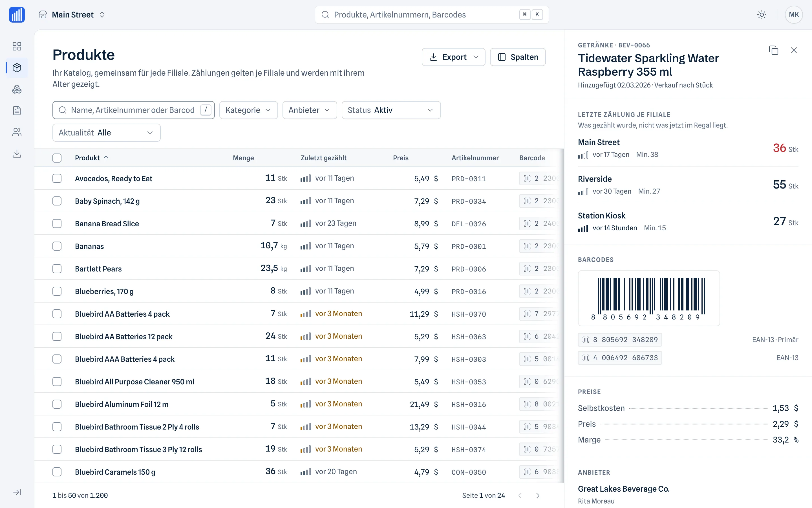Screen dimensions: 812x508
Task: Check the Avocados, Ready to Eat row checkbox
Action: point(57,178)
